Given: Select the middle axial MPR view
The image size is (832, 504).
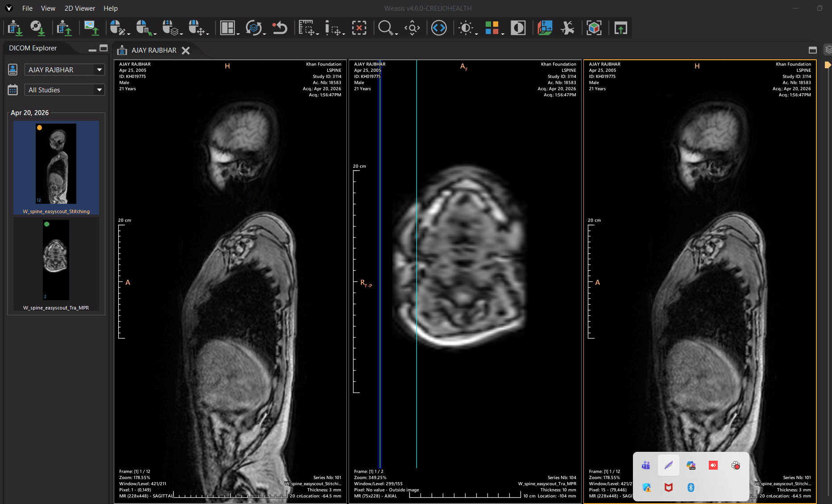Looking at the screenshot, I should (465, 281).
